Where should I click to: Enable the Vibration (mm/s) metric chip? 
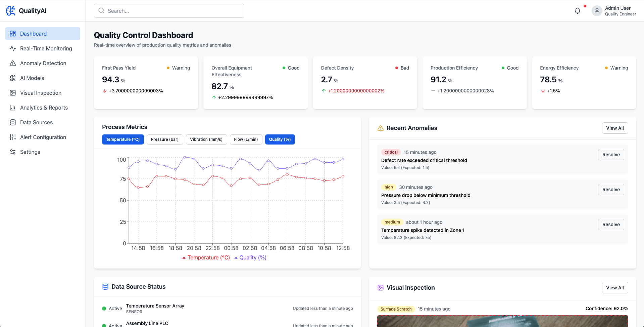point(206,139)
